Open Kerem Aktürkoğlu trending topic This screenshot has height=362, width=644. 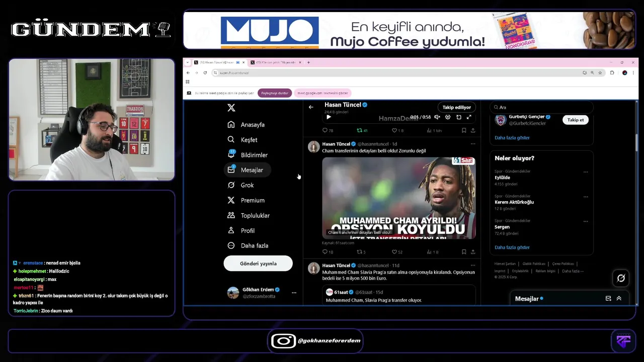514,202
